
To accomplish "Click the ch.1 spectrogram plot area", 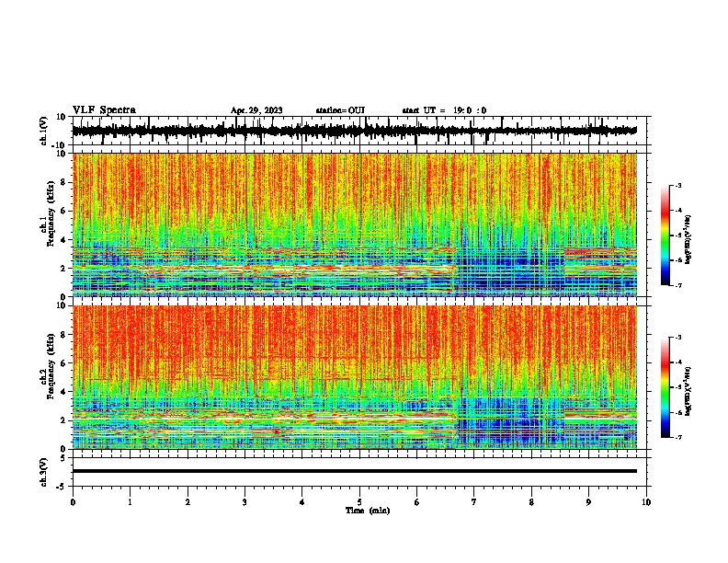I will 354,224.
